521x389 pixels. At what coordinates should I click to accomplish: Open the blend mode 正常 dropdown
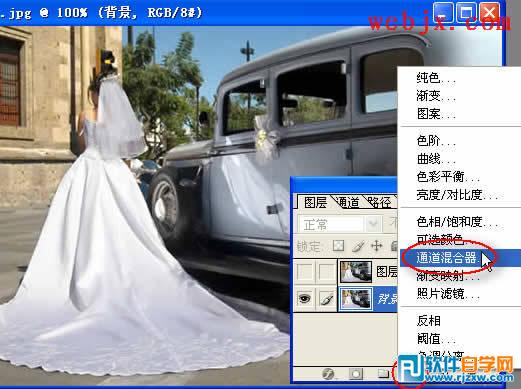pos(339,224)
